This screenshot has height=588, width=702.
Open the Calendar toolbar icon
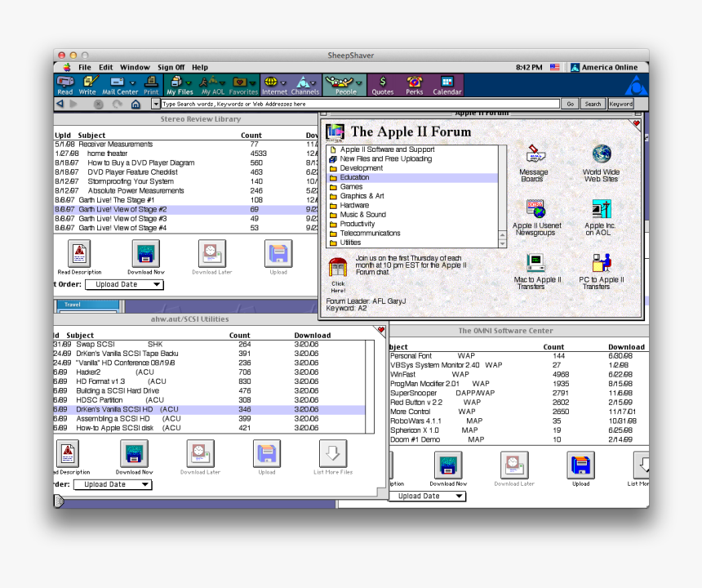pos(447,85)
